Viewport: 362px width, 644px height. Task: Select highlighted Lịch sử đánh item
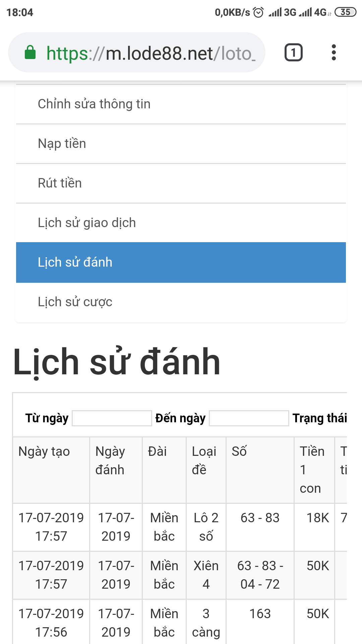point(181,263)
